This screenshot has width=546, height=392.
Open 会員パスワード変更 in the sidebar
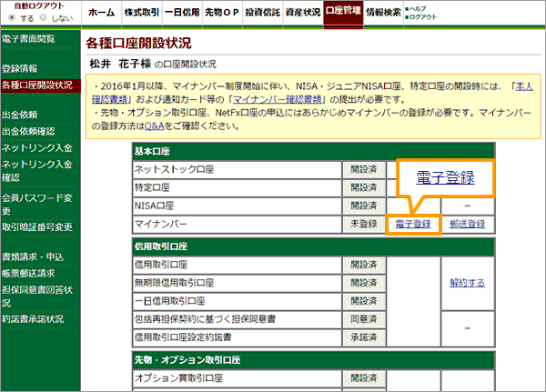pyautogui.click(x=37, y=205)
